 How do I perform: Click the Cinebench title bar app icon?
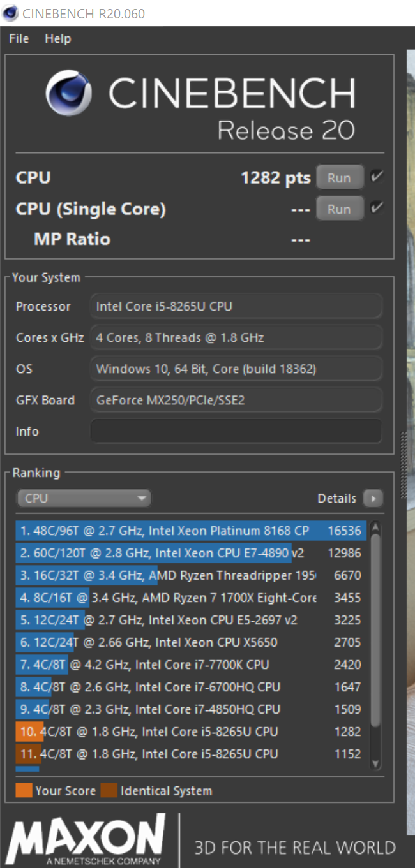pyautogui.click(x=10, y=13)
